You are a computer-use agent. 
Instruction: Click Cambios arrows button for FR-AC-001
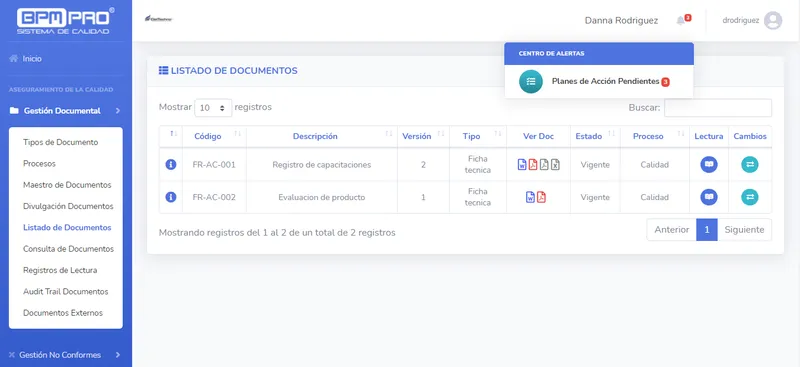tap(749, 164)
